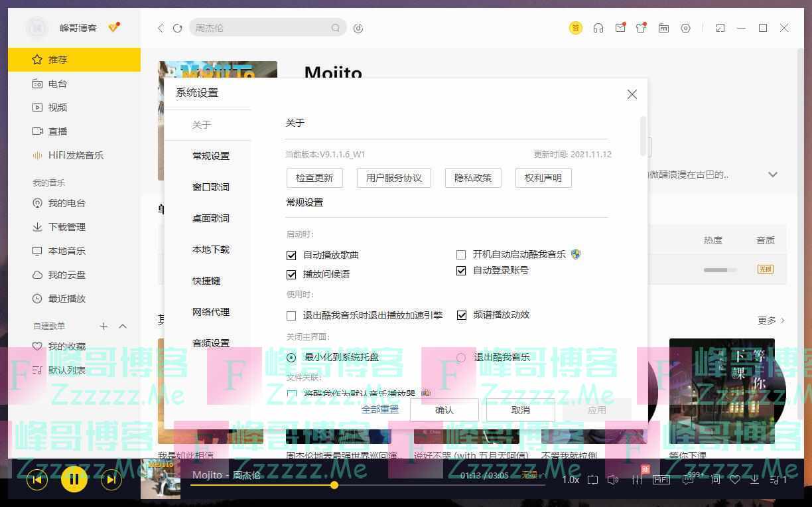Skip to the next song
This screenshot has width=812, height=507.
111,479
